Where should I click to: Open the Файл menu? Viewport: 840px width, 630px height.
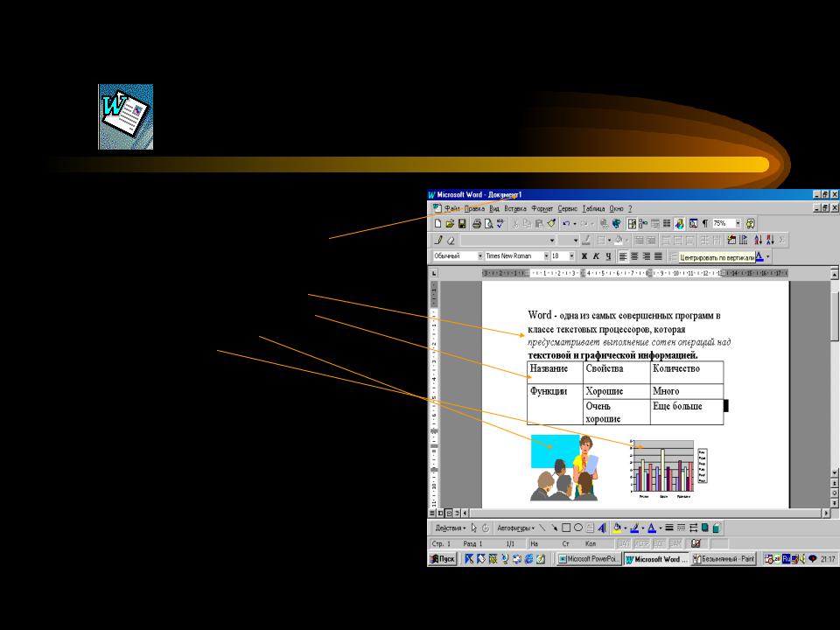coord(452,208)
